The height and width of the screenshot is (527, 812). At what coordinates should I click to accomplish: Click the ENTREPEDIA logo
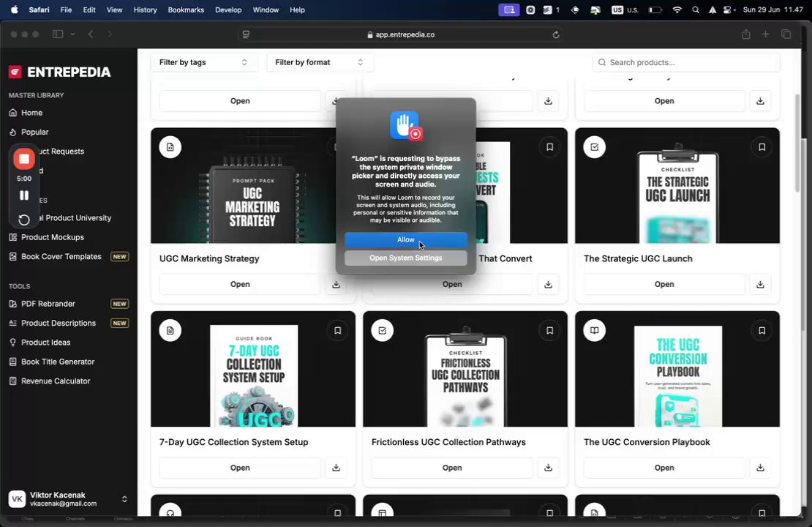point(59,72)
